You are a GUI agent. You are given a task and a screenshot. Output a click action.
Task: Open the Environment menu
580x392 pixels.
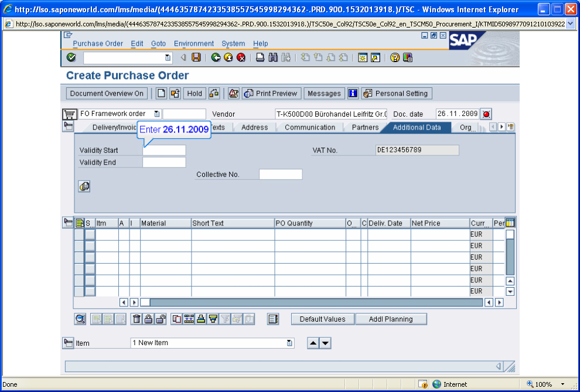click(194, 43)
